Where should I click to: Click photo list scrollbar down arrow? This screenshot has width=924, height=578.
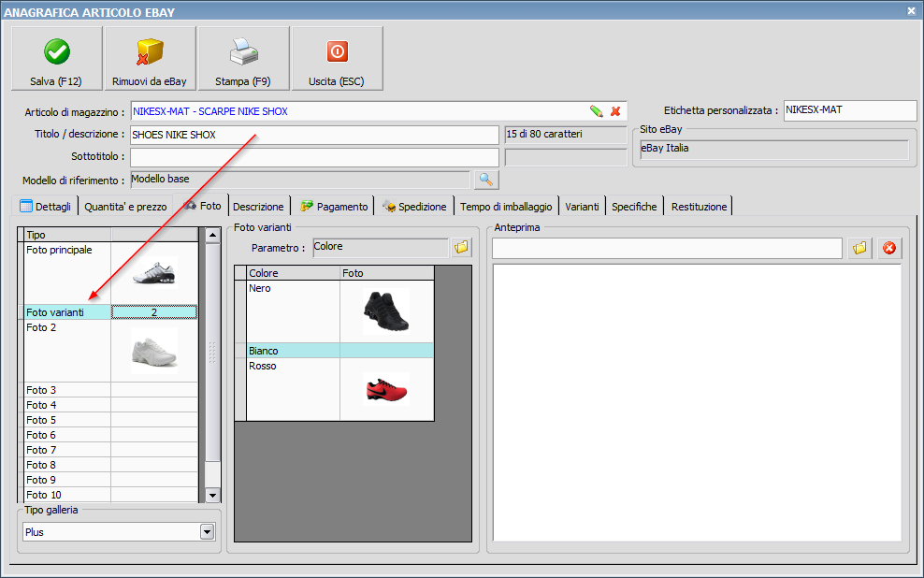212,496
